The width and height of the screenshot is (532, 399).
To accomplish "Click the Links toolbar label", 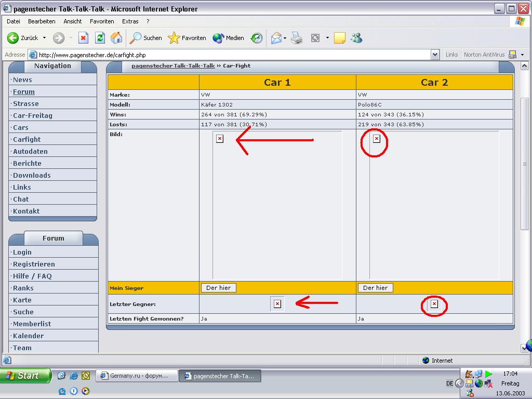I will (x=451, y=55).
